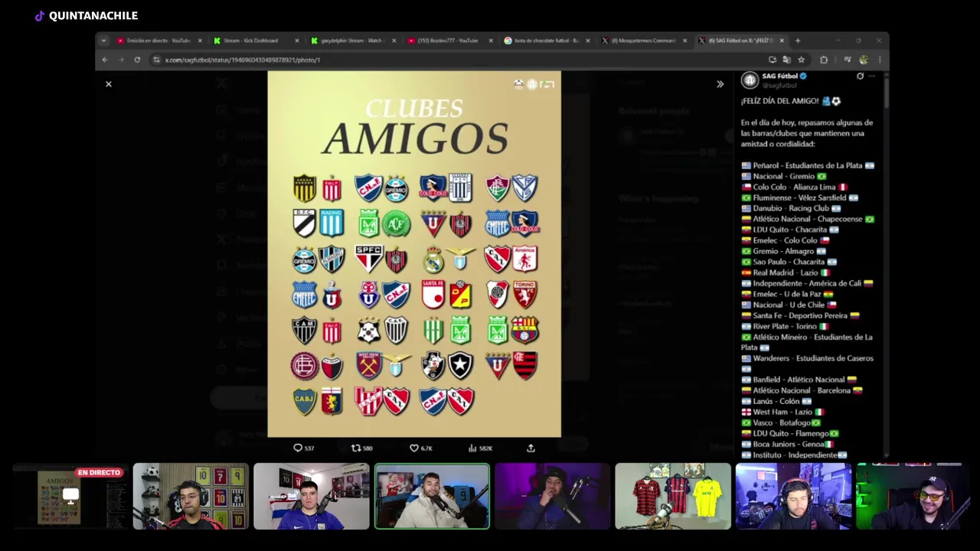The height and width of the screenshot is (551, 980).
Task: Click the TikTok QUINTANACHILE watermark handle
Action: [87, 15]
